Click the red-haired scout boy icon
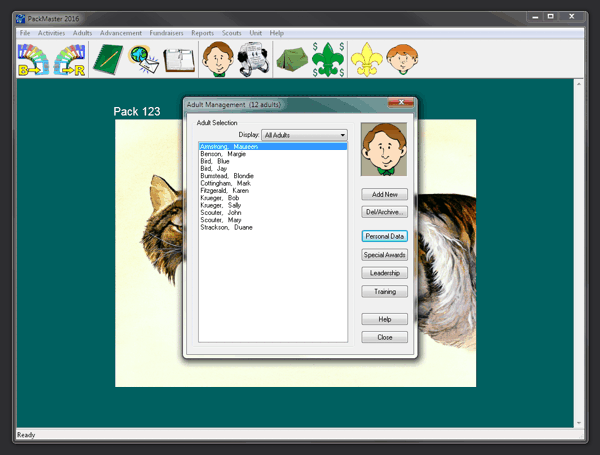This screenshot has height=455, width=600. 402,59
